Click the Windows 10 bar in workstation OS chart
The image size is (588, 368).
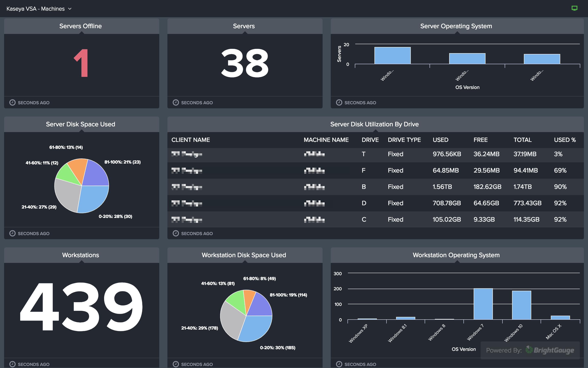click(521, 305)
